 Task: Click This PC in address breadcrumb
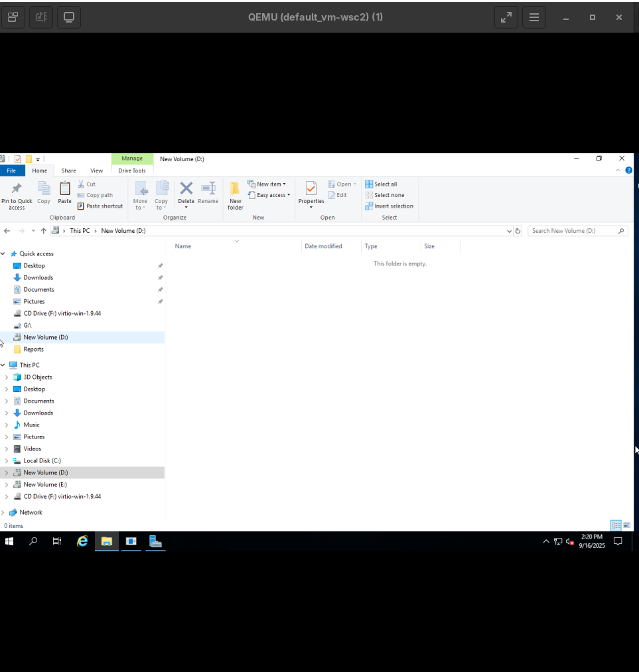(80, 231)
